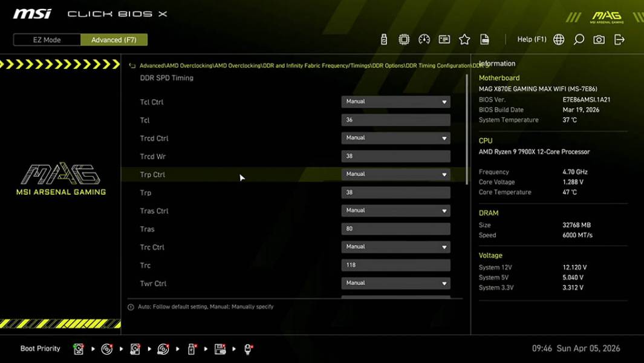The width and height of the screenshot is (644, 363).
Task: Open the Tcl Ctrl dropdown
Action: coord(395,102)
